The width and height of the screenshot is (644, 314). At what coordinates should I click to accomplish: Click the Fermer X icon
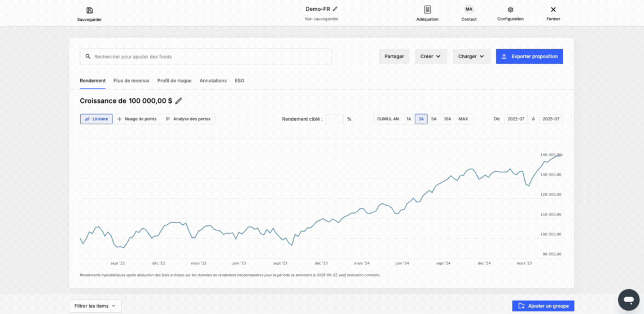tap(553, 10)
